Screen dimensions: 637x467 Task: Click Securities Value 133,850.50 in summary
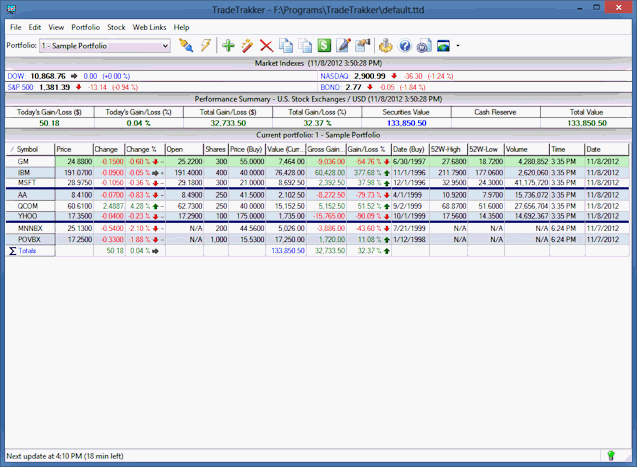click(406, 123)
